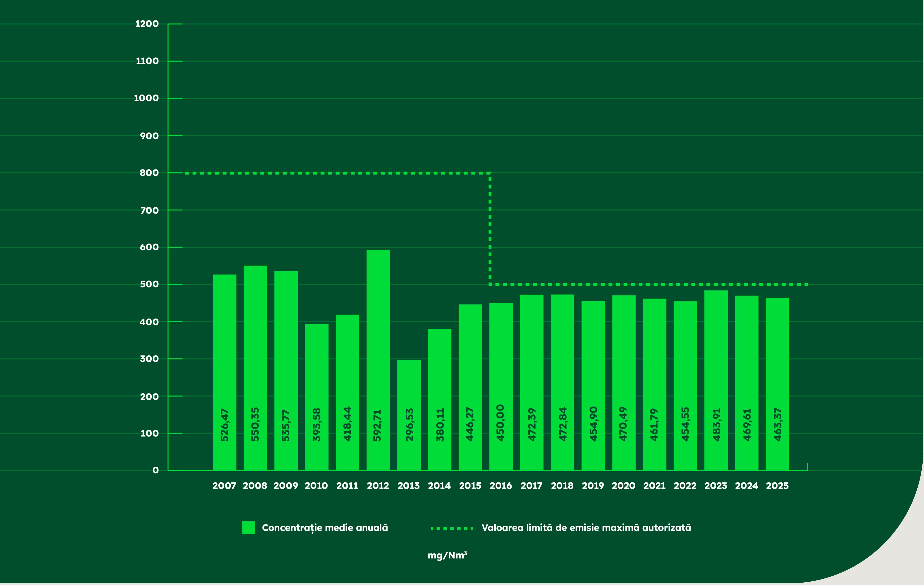The height and width of the screenshot is (587, 924).
Task: Click the 1200 value on y-axis
Action: [147, 24]
